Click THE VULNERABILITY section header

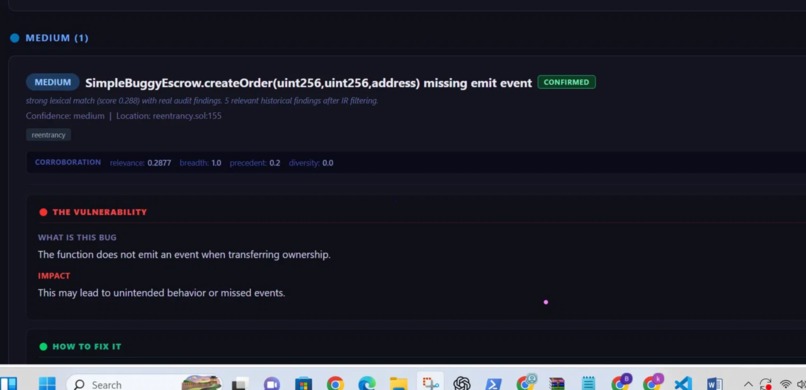(99, 212)
